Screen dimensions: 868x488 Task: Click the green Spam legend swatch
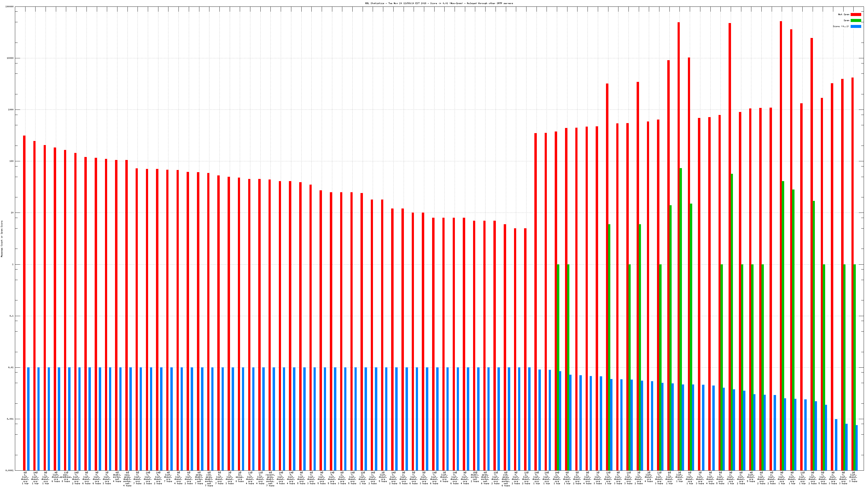(x=856, y=21)
